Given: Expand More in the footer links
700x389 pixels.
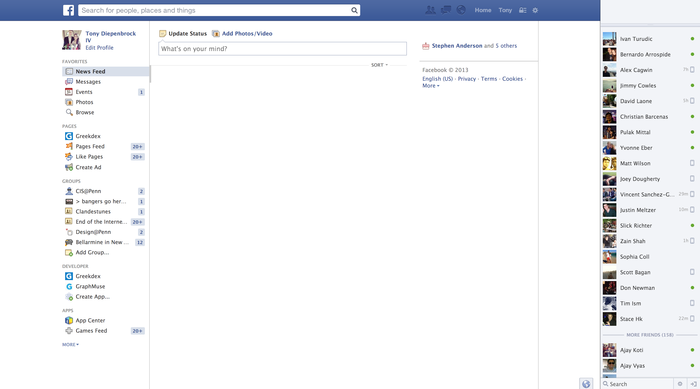Looking at the screenshot, I should tap(431, 86).
